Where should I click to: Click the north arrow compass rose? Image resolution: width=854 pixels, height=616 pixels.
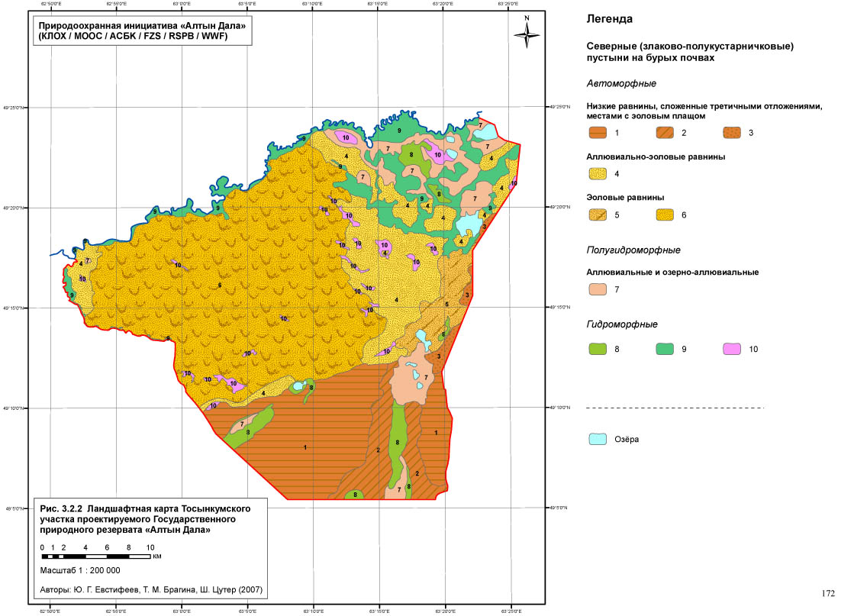click(x=526, y=31)
